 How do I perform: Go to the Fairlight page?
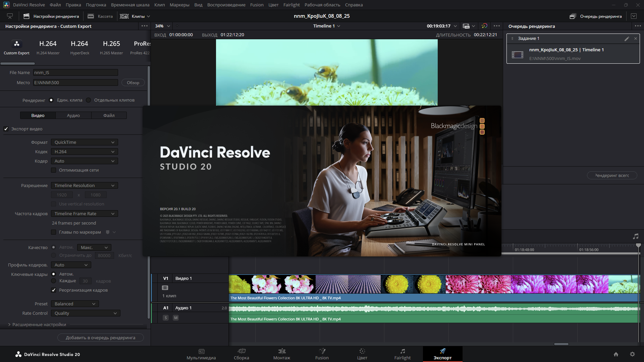click(x=402, y=354)
